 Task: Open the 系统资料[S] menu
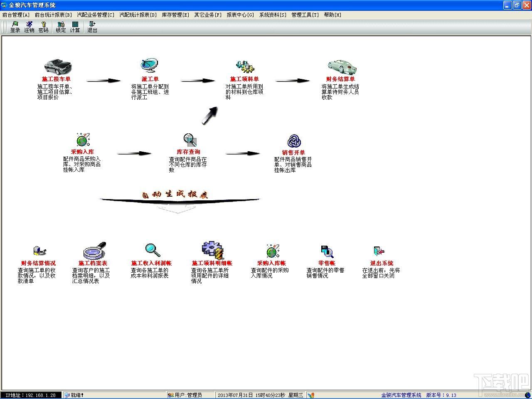click(273, 15)
